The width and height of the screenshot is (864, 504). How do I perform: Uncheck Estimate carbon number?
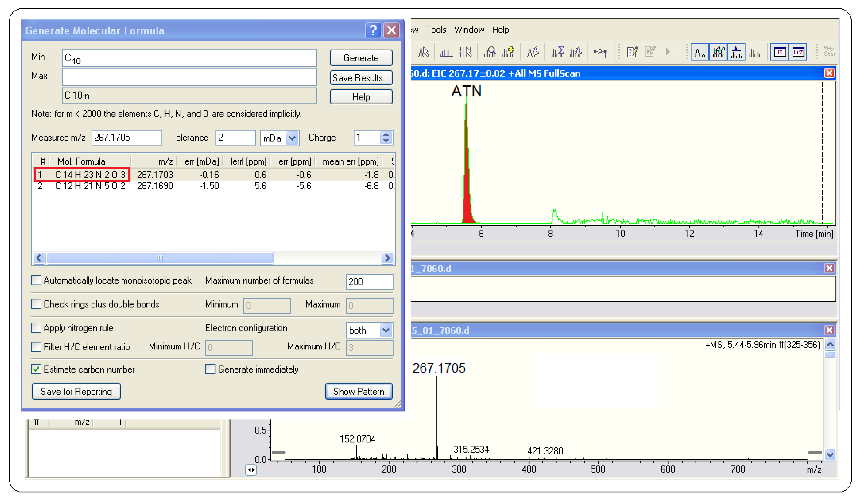pyautogui.click(x=36, y=369)
